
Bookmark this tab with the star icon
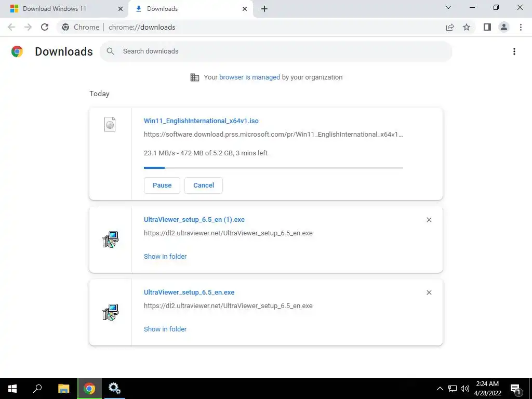pos(467,27)
